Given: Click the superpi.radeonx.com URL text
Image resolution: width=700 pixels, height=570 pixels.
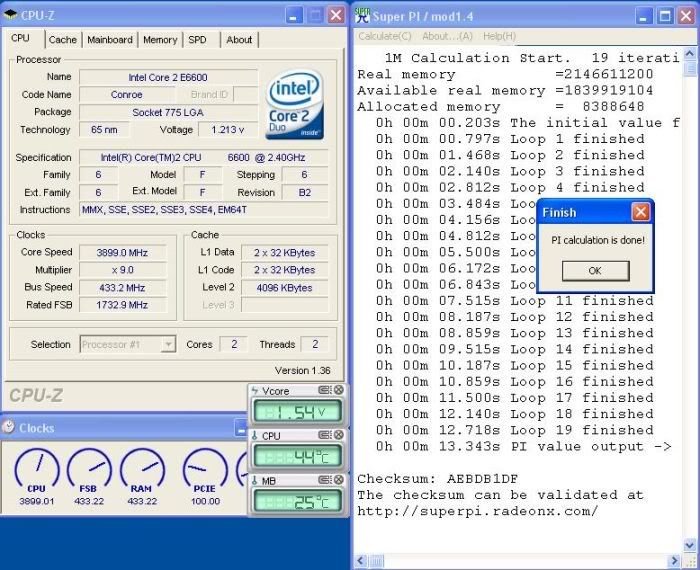Looking at the screenshot, I should click(478, 511).
